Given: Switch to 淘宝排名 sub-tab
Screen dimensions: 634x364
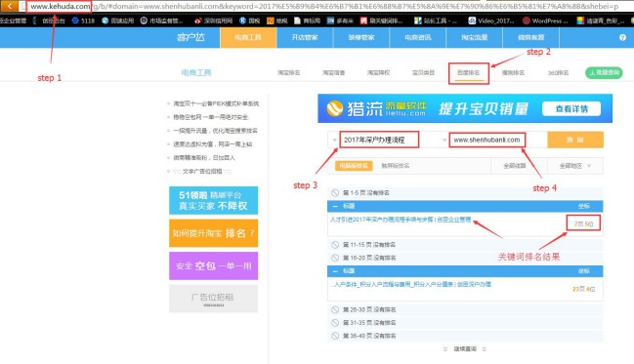Looking at the screenshot, I should pyautogui.click(x=289, y=73).
